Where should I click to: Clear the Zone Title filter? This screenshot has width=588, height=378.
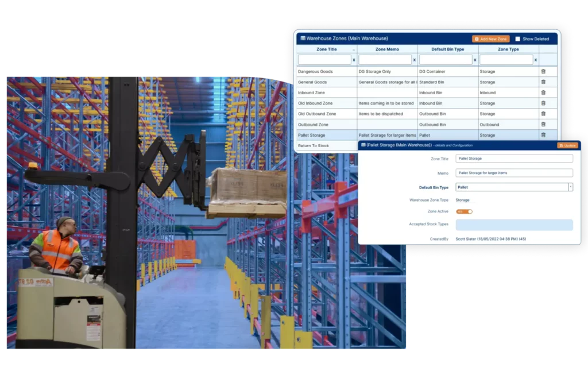(353, 59)
